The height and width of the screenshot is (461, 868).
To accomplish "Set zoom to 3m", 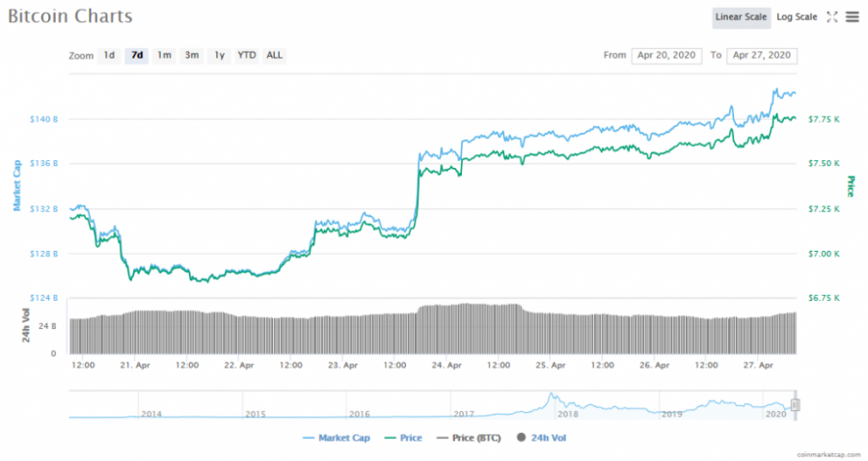I will [192, 55].
